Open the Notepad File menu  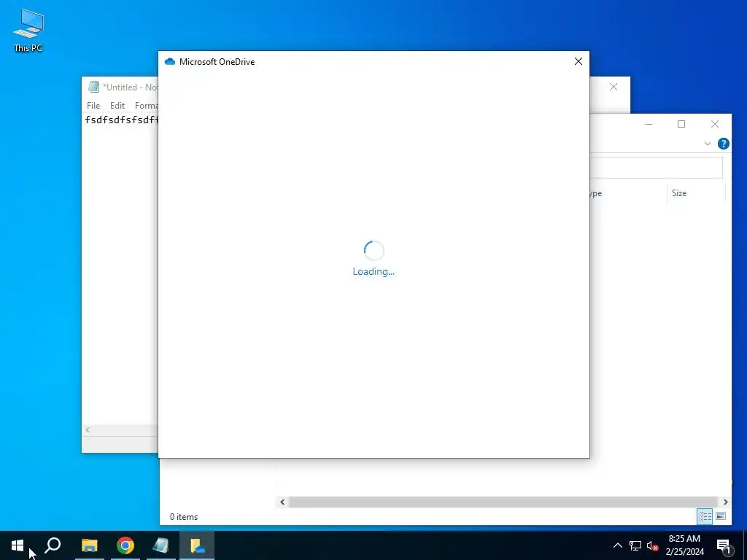(x=93, y=106)
